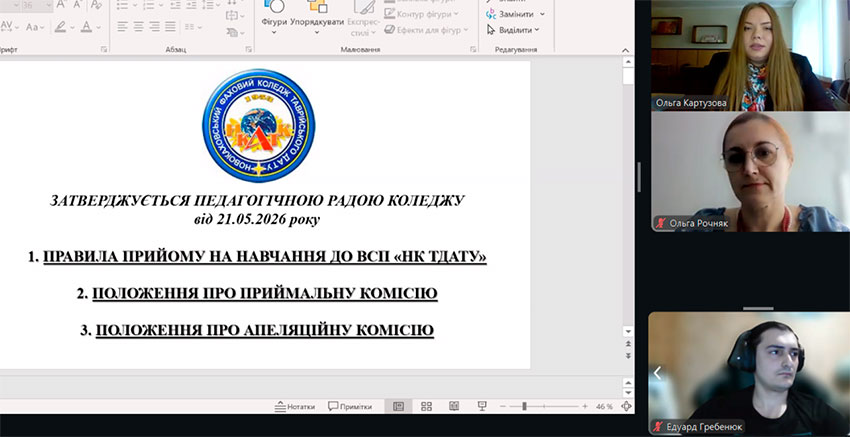
Task: Open character spacing AV options
Action: [x=9, y=26]
